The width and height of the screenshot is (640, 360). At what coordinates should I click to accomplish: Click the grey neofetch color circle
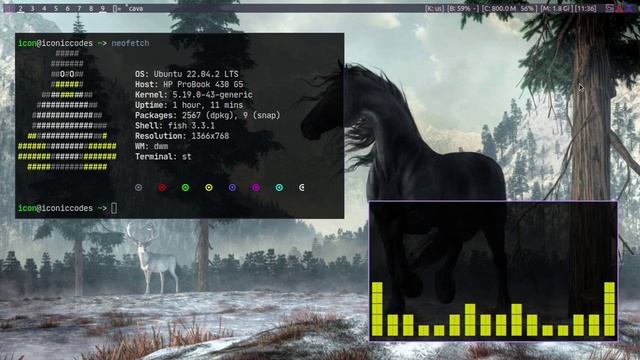[139, 187]
